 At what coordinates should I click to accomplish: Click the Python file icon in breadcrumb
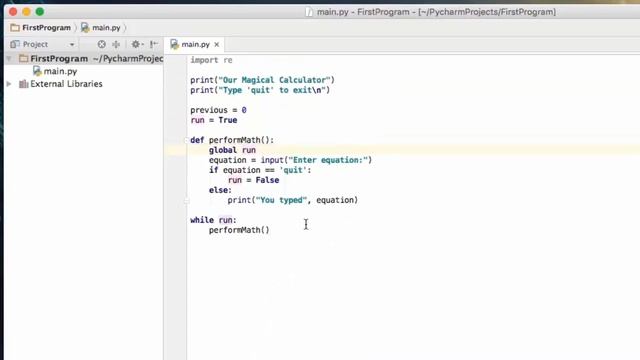click(85, 28)
